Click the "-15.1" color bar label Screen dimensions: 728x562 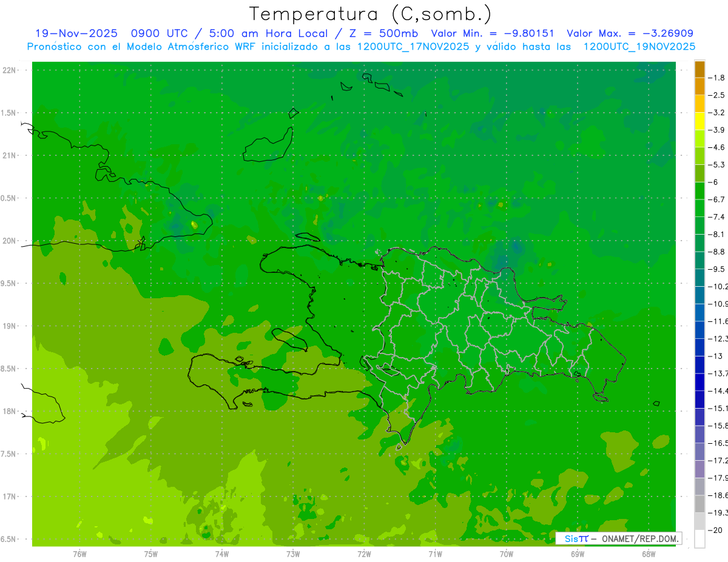click(x=718, y=409)
